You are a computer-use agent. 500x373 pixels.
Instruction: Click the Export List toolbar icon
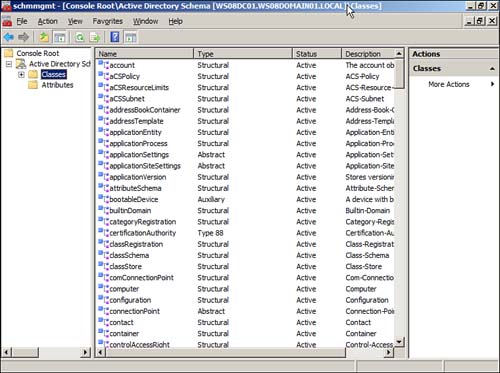[x=95, y=37]
